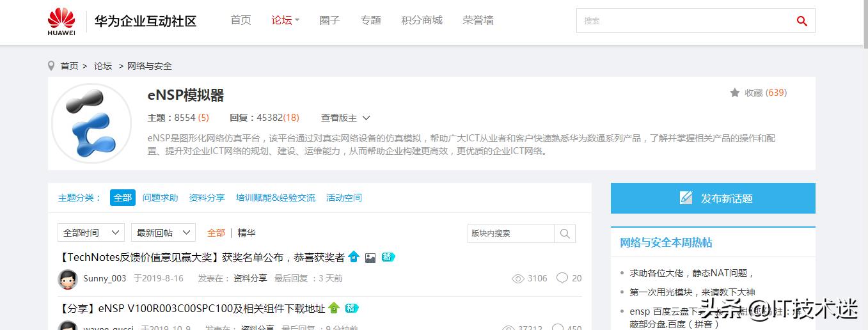868x330 pixels.
Task: Click the image attachment icon on TechNotes post
Action: coord(370,258)
